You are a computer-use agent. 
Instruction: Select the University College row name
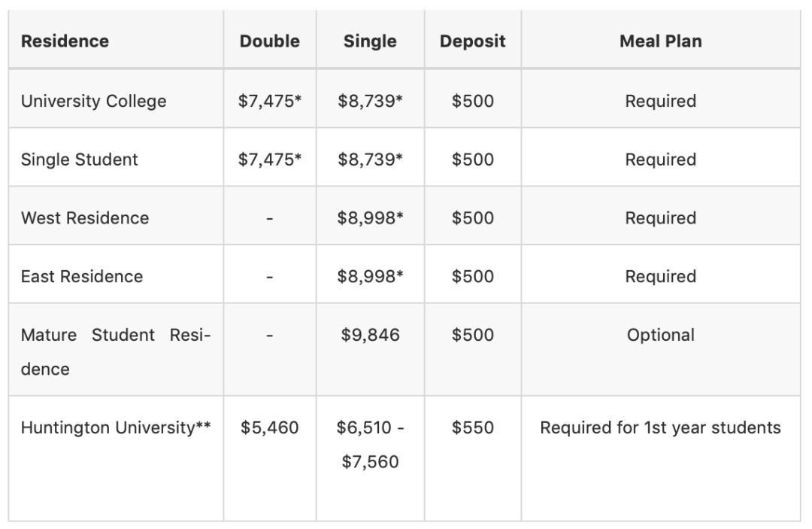coord(94,101)
